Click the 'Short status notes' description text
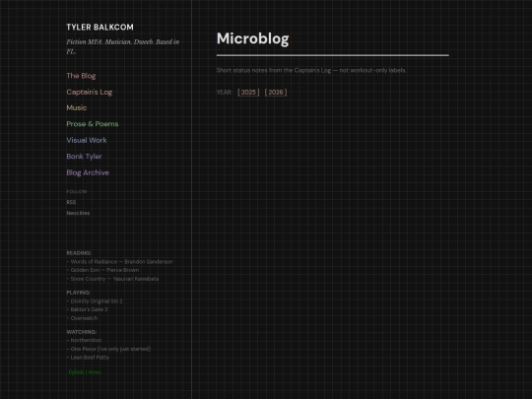Image resolution: width=532 pixels, height=399 pixels. (x=311, y=70)
